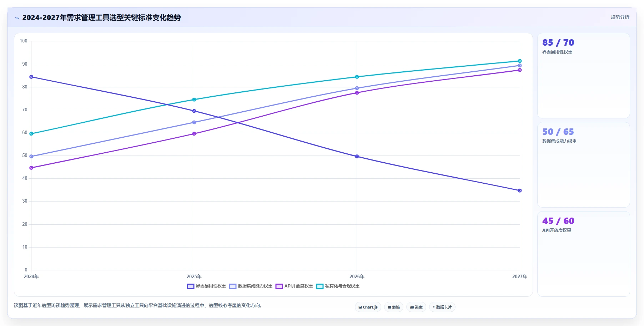This screenshot has height=326, width=644.
Task: Open the 85 / 70 界面易用性权重 card
Action: (584, 76)
